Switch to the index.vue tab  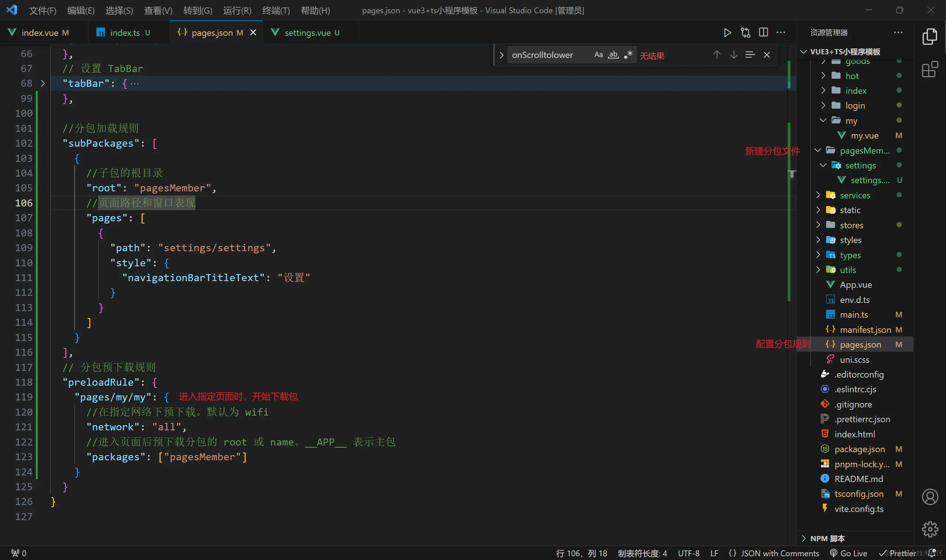pyautogui.click(x=45, y=33)
